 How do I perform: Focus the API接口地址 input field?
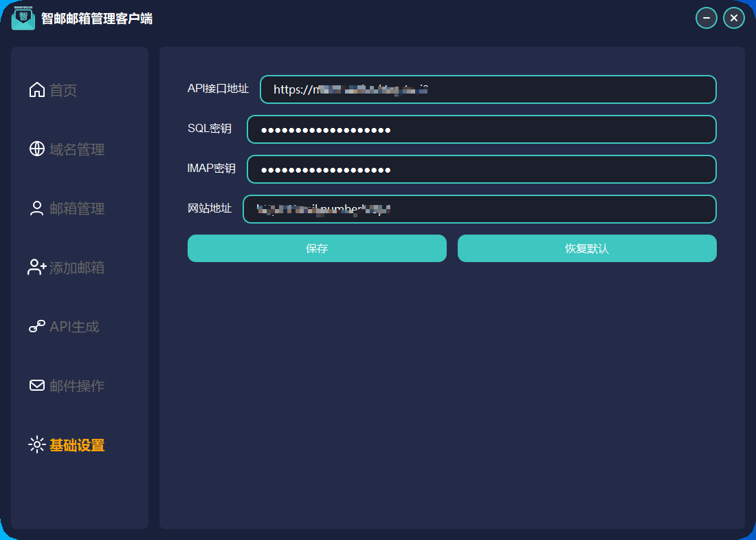point(488,89)
